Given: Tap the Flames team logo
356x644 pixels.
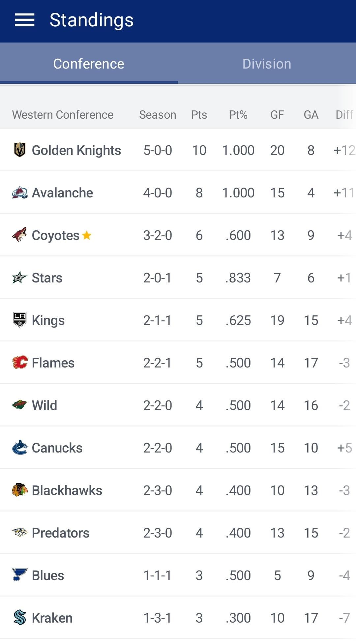Looking at the screenshot, I should coord(20,363).
